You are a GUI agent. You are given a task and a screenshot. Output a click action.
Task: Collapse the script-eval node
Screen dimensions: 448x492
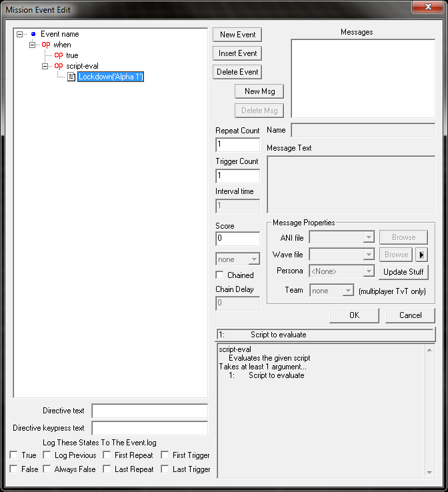pyautogui.click(x=45, y=66)
